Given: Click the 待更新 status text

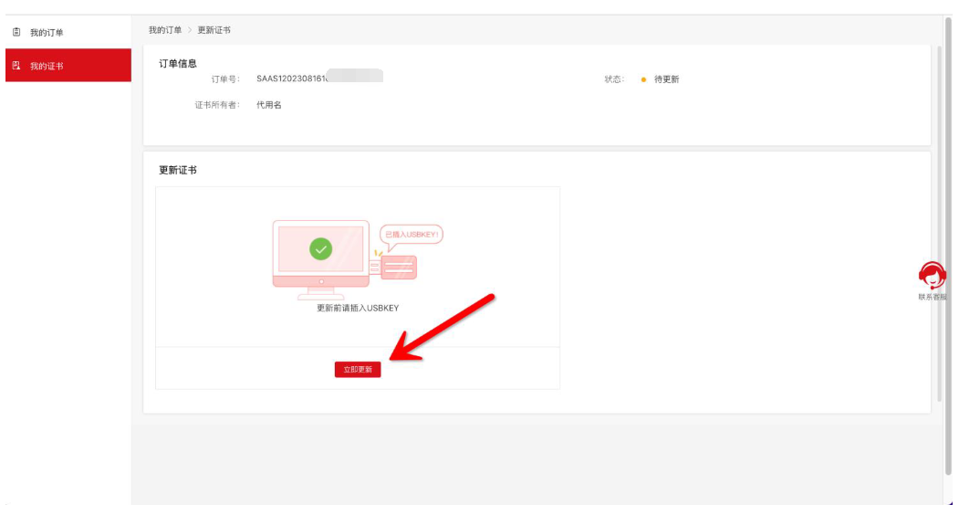Looking at the screenshot, I should coord(666,79).
